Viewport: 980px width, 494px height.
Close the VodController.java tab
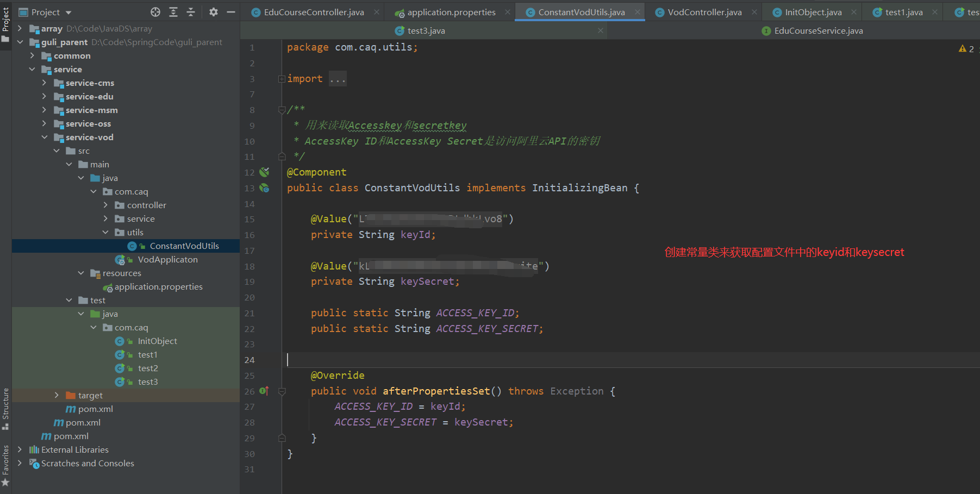pyautogui.click(x=754, y=12)
